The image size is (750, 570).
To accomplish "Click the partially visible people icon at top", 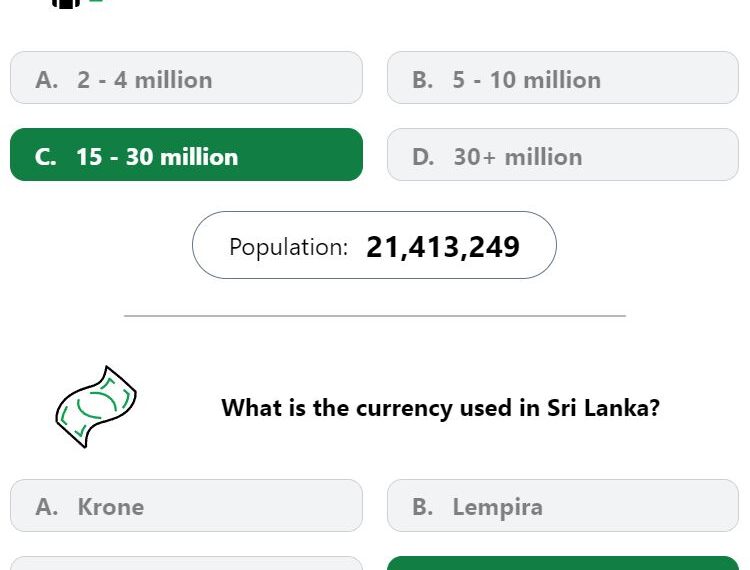I will (67, 4).
